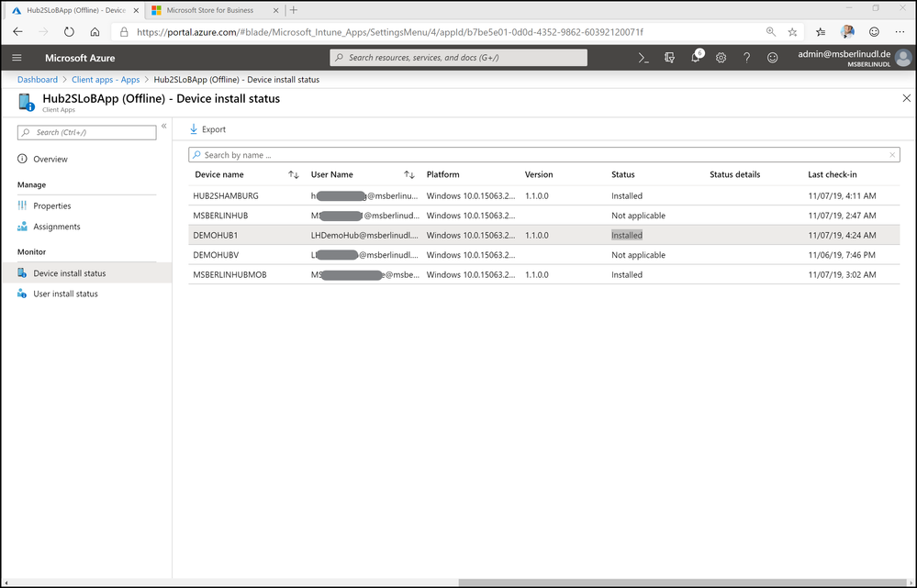917x588 pixels.
Task: Click the Microsoft Azure portal title
Action: pyautogui.click(x=80, y=58)
